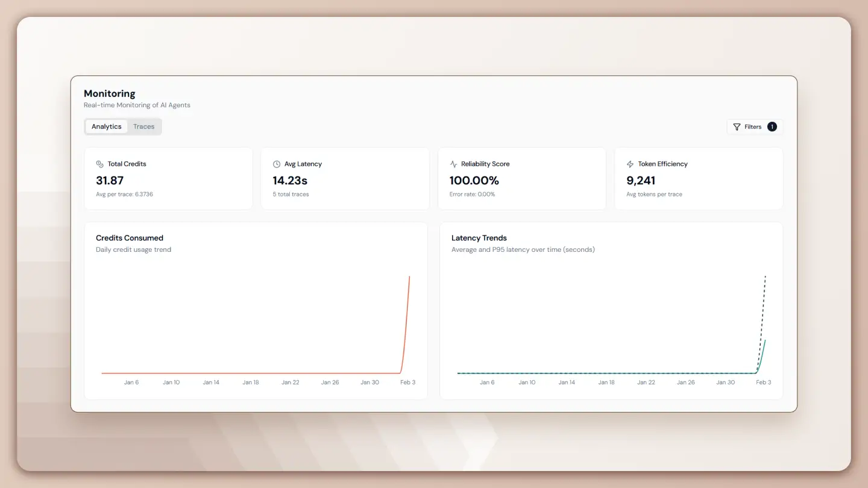
Task: Click the Token Efficiency value 9,241
Action: 641,180
